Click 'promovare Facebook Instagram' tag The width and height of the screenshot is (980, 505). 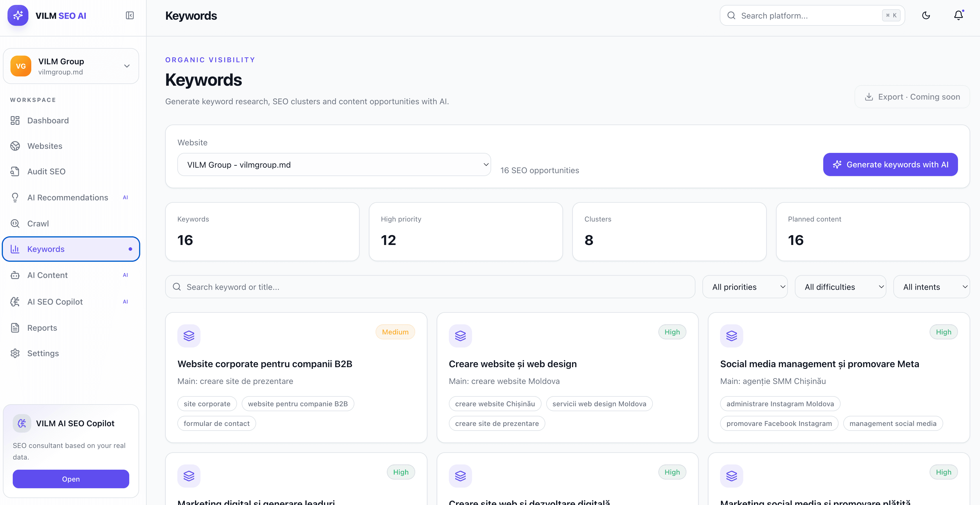779,423
